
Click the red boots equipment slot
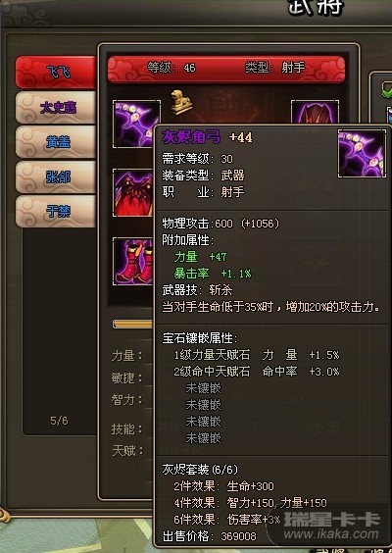tap(133, 261)
